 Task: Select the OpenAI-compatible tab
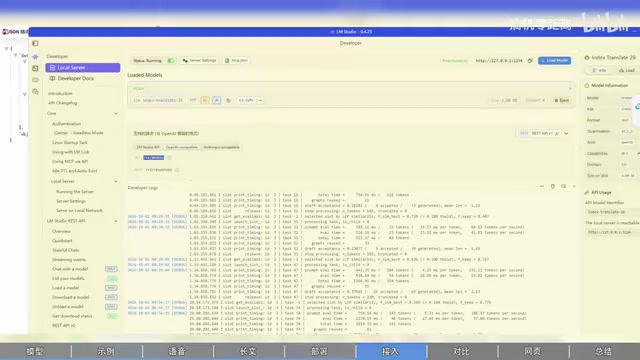[x=182, y=147]
